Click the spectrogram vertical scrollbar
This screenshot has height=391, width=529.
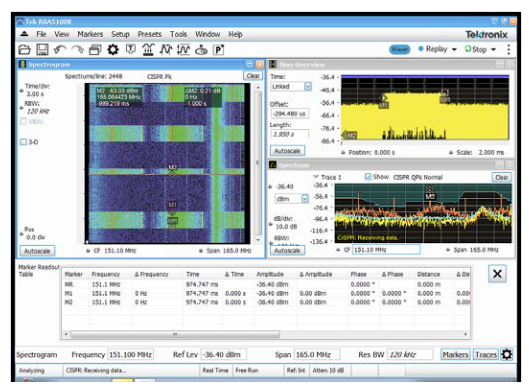[x=258, y=163]
